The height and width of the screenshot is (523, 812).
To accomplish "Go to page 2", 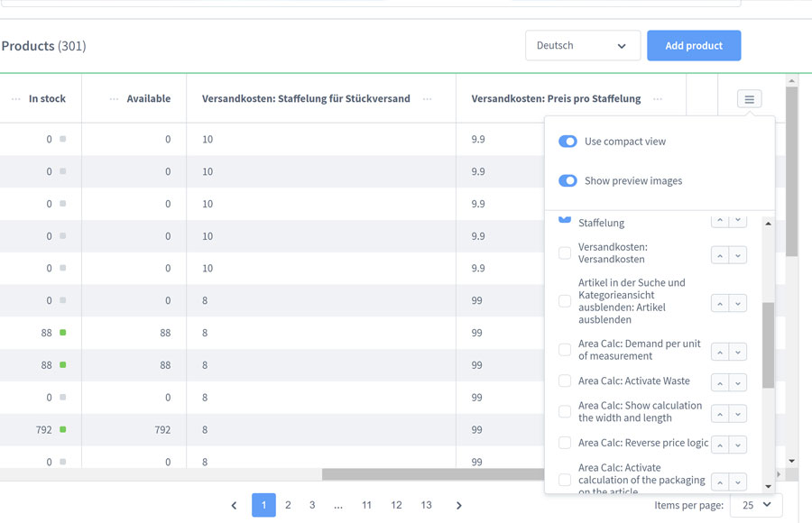I will [288, 505].
